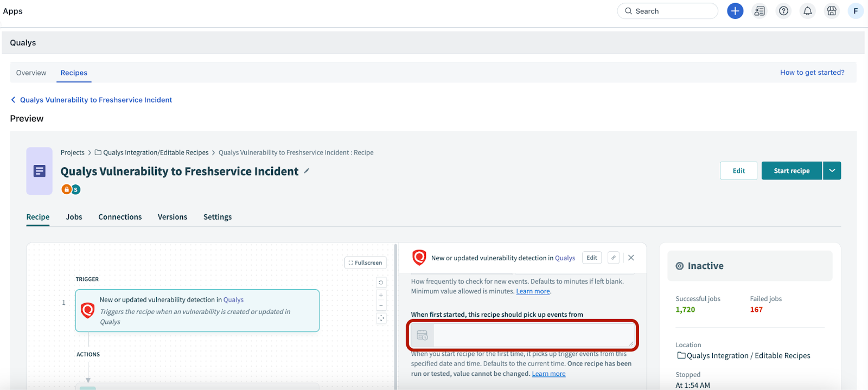This screenshot has width=868, height=390.
Task: Click the pick up events from date input field
Action: tap(533, 336)
